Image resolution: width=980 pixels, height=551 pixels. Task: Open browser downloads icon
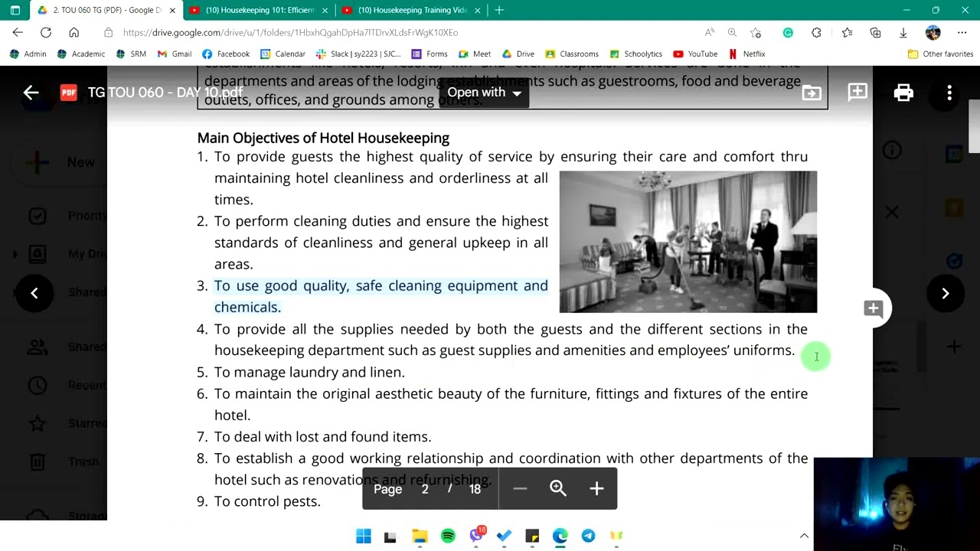pos(903,32)
